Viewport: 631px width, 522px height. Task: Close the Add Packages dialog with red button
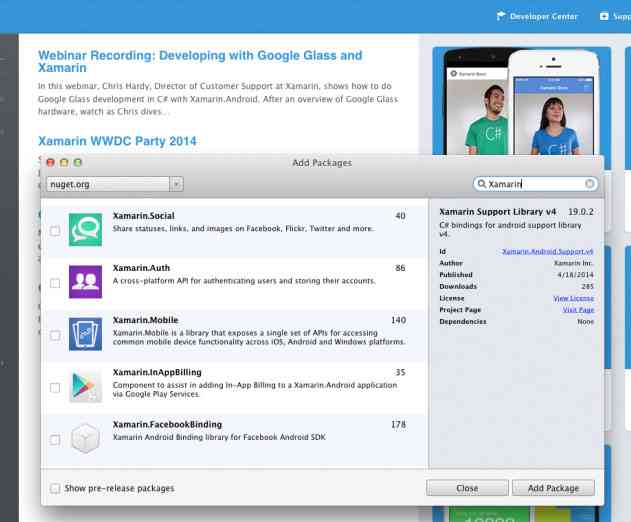(51, 162)
